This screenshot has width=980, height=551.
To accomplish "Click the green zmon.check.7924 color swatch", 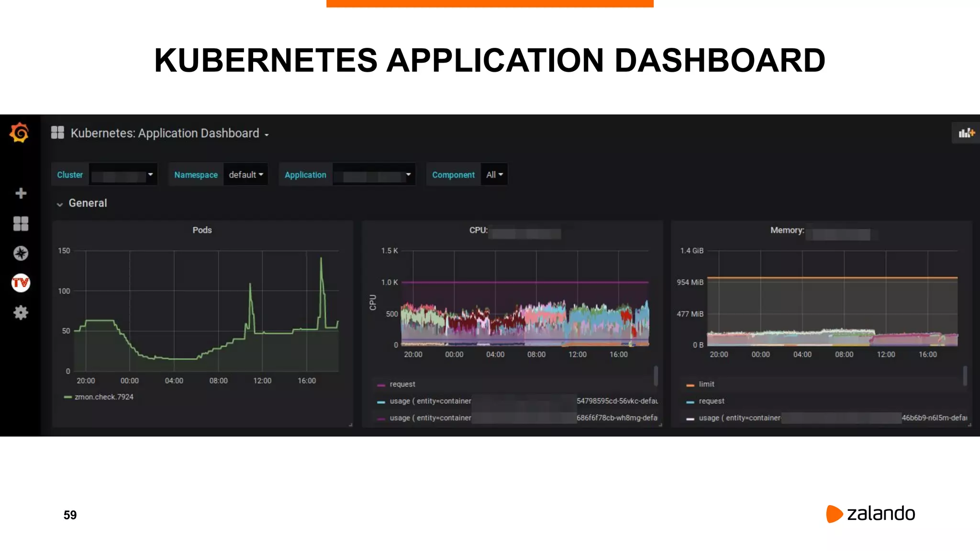I will pos(68,397).
